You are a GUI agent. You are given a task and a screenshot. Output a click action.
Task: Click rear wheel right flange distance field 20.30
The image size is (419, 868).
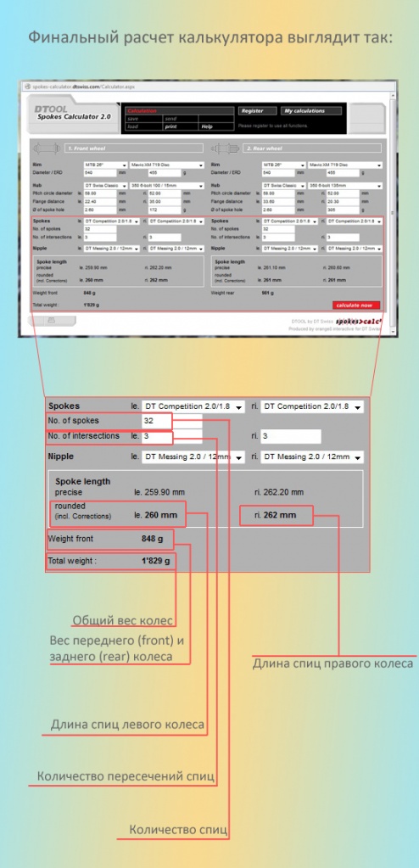pos(344,201)
